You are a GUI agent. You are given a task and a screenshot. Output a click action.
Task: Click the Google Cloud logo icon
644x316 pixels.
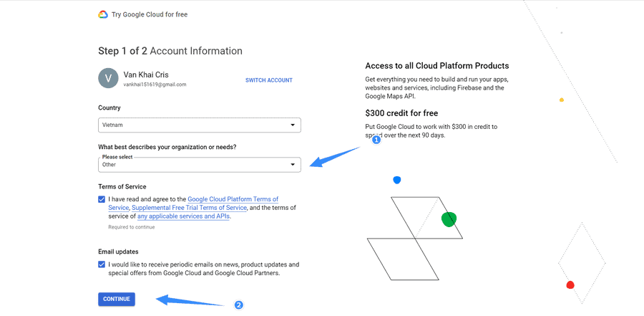(102, 14)
